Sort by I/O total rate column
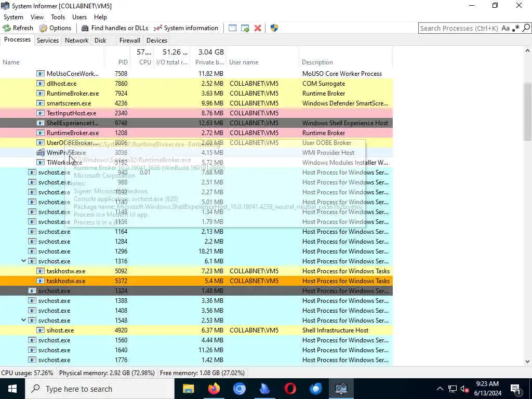Image resolution: width=532 pixels, height=399 pixels. coord(171,62)
